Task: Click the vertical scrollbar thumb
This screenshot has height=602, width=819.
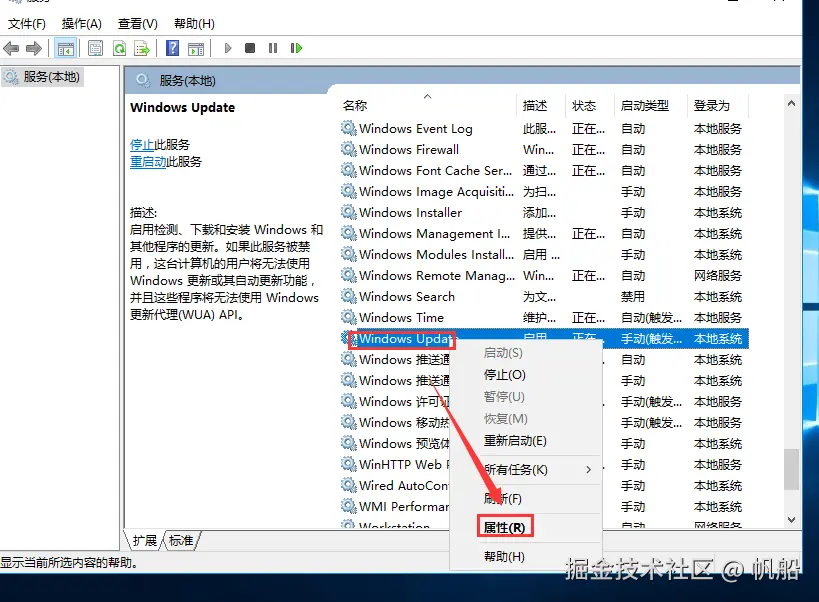Action: point(791,469)
